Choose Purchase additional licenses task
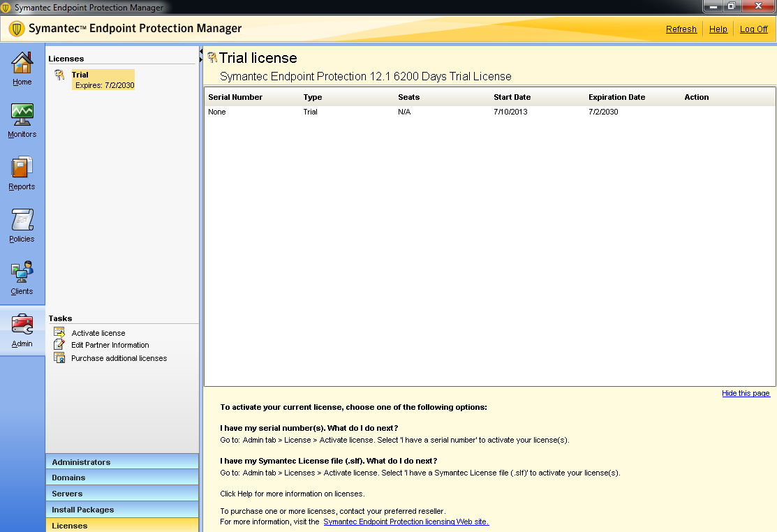The image size is (777, 532). (119, 358)
